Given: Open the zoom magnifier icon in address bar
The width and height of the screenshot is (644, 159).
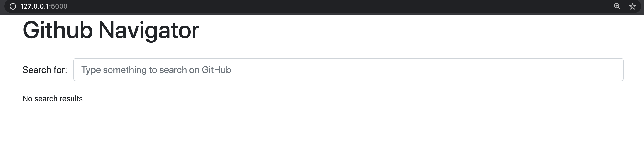Looking at the screenshot, I should coord(617,6).
